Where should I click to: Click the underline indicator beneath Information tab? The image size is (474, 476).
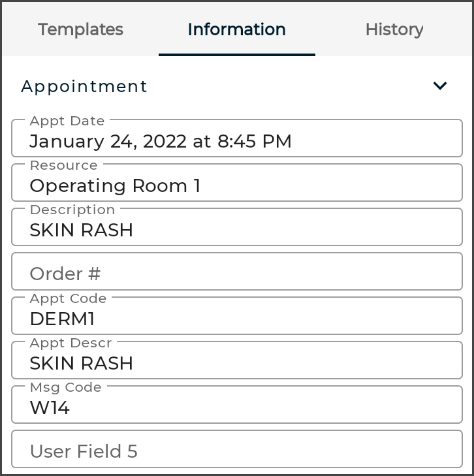pyautogui.click(x=236, y=55)
